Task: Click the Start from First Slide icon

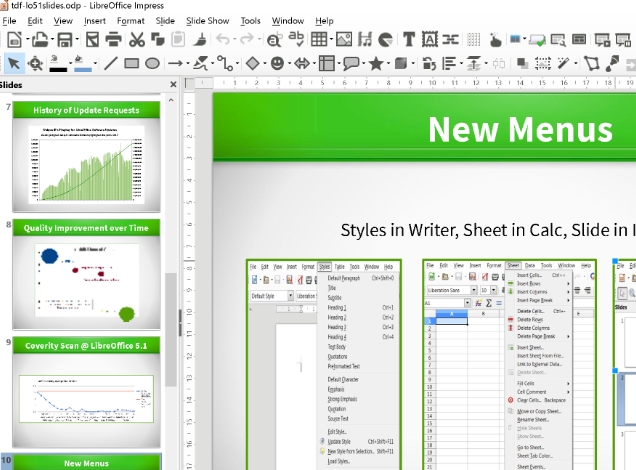Action: [x=602, y=40]
